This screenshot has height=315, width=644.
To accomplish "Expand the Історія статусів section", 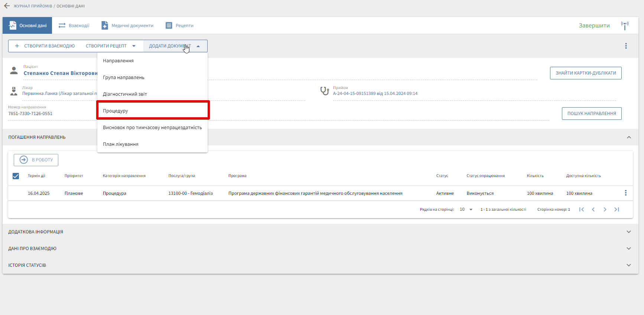I will tap(628, 265).
